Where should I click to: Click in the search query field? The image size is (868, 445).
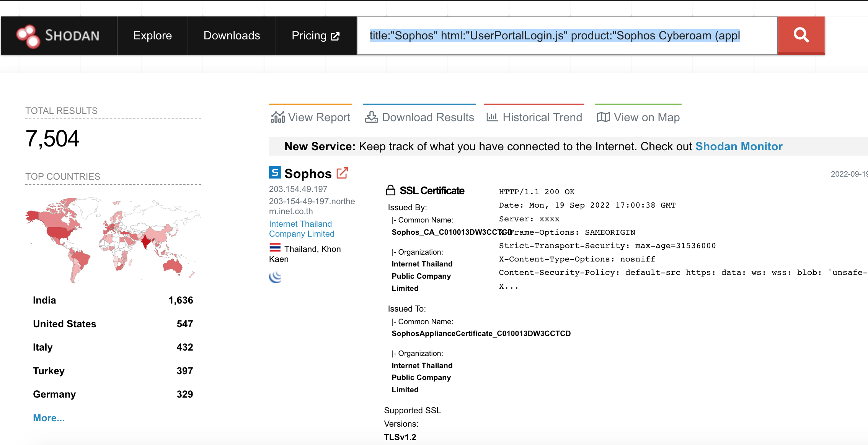[567, 36]
